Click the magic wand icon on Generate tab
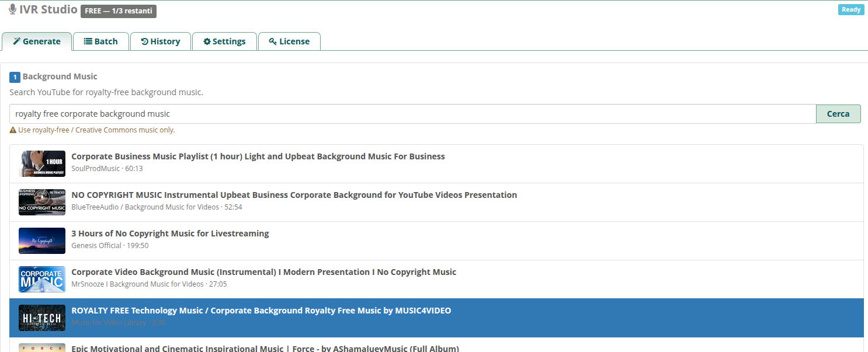The width and height of the screenshot is (868, 352). point(17,41)
